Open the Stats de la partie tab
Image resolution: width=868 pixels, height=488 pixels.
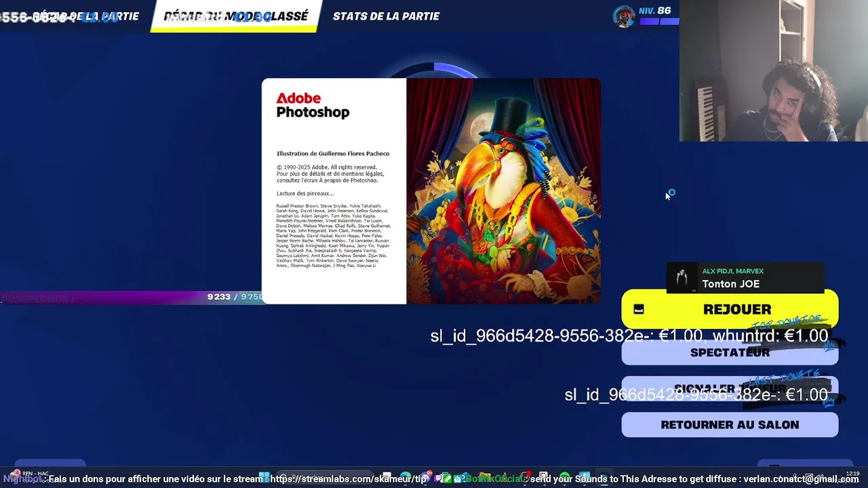coord(386,16)
